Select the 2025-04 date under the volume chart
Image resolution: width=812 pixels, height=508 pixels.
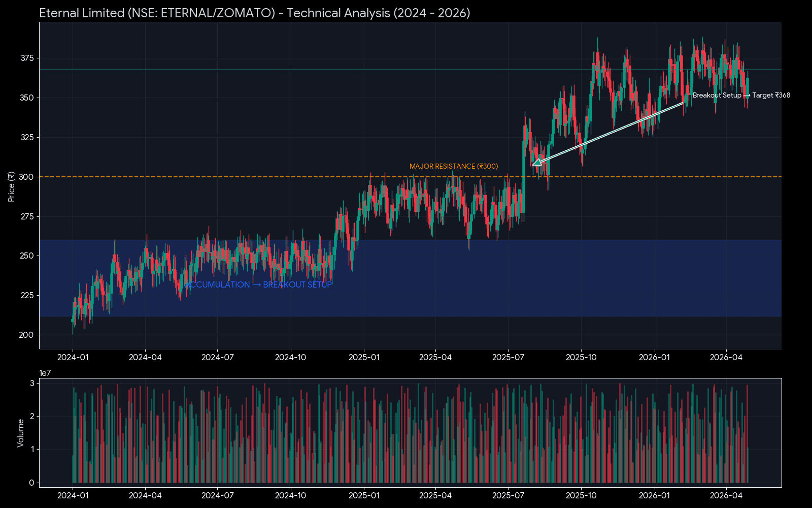(435, 496)
